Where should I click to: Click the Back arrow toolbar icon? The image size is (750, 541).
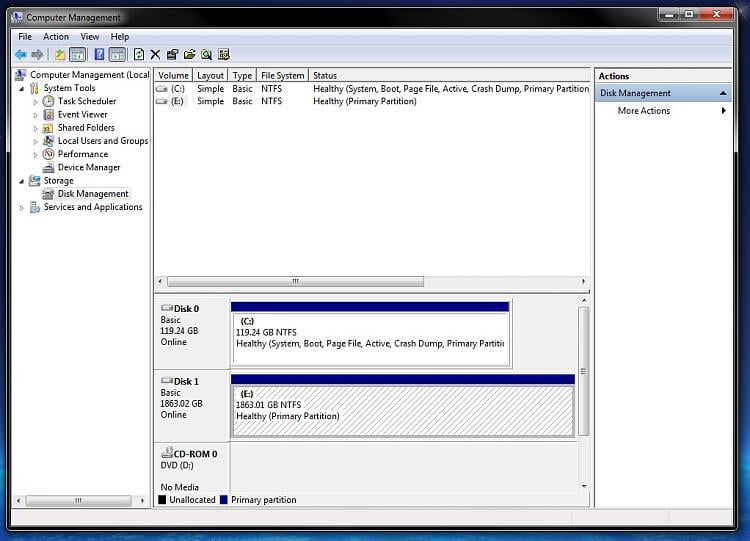(21, 55)
